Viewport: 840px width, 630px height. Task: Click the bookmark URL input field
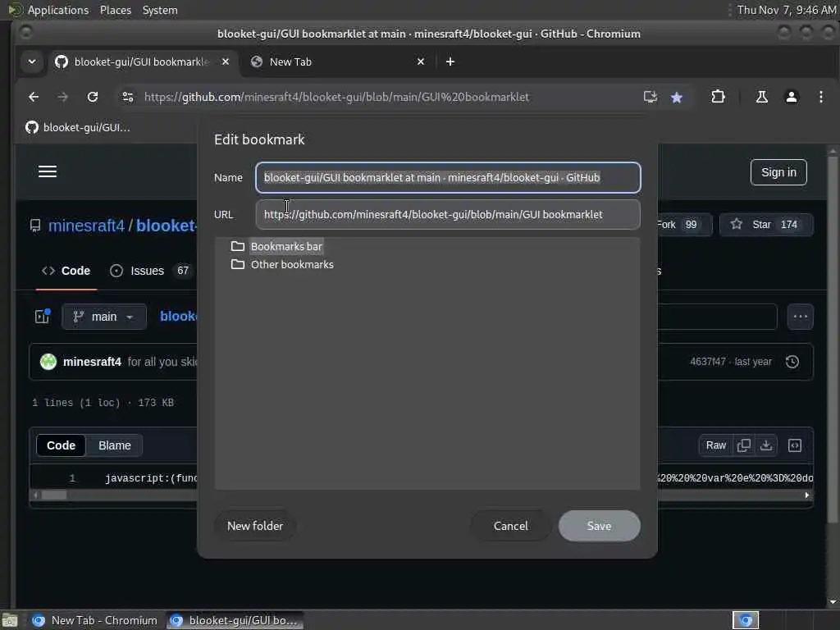click(x=448, y=214)
